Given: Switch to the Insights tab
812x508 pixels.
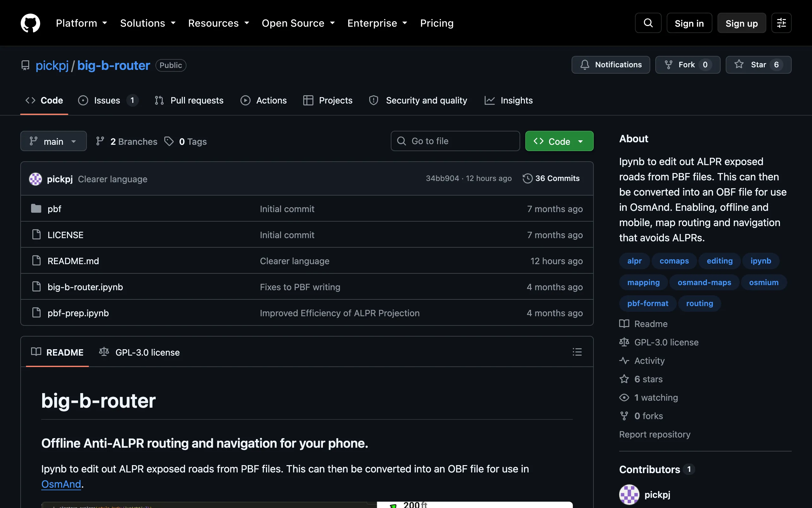Looking at the screenshot, I should tap(509, 100).
